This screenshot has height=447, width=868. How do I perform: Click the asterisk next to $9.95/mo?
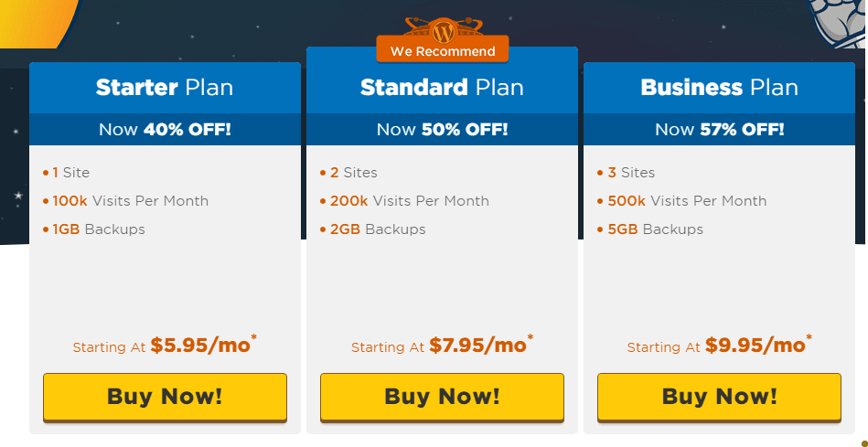(809, 337)
